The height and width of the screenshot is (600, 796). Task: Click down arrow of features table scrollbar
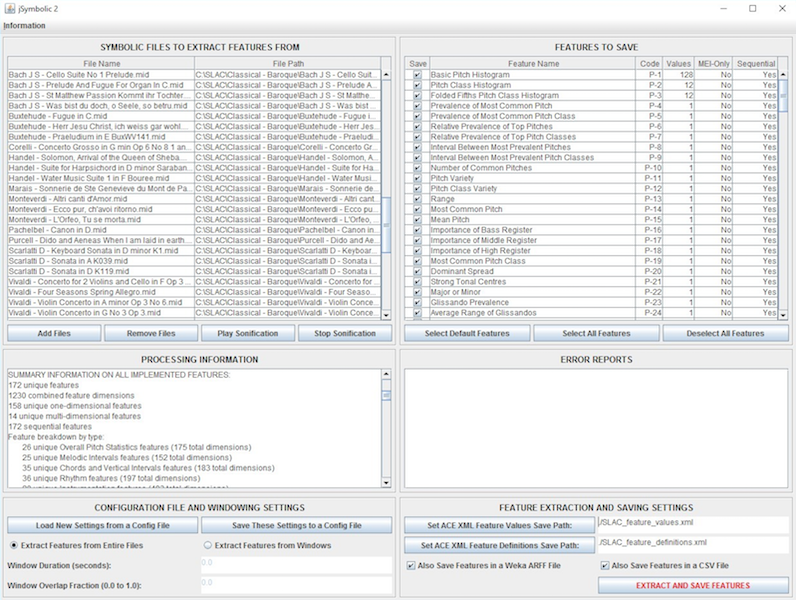783,315
